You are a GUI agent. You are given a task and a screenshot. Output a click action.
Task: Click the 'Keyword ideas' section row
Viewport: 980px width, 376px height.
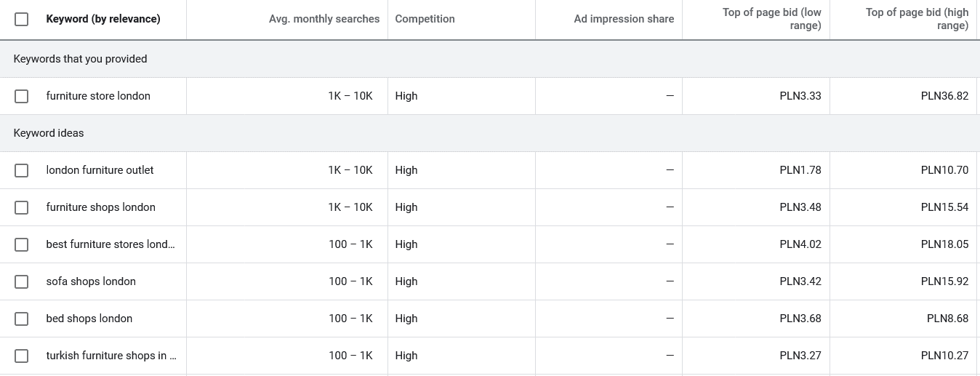(49, 133)
